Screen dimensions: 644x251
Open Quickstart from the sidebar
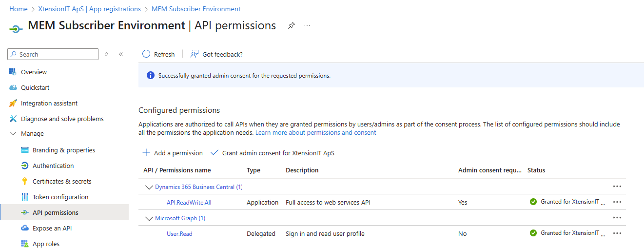35,87
